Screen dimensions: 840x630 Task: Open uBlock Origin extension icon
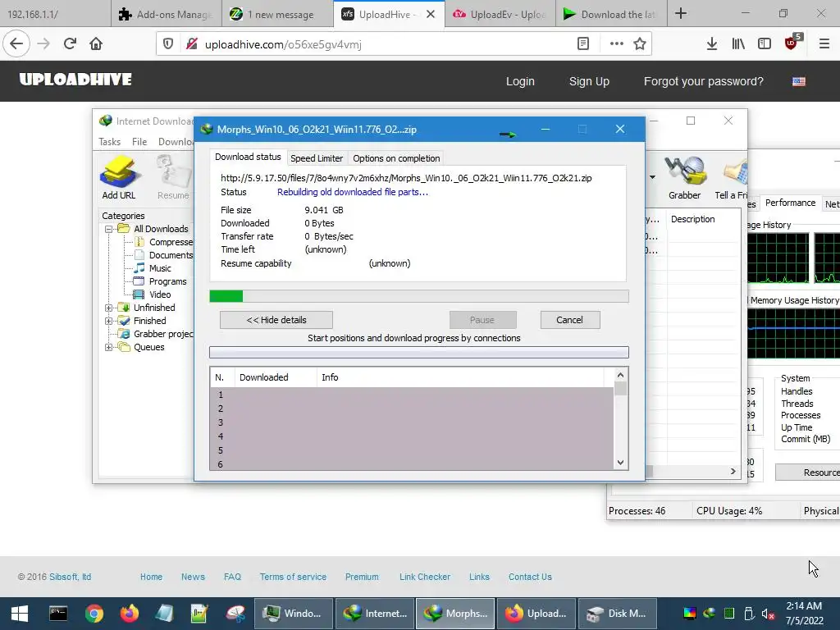pyautogui.click(x=792, y=43)
